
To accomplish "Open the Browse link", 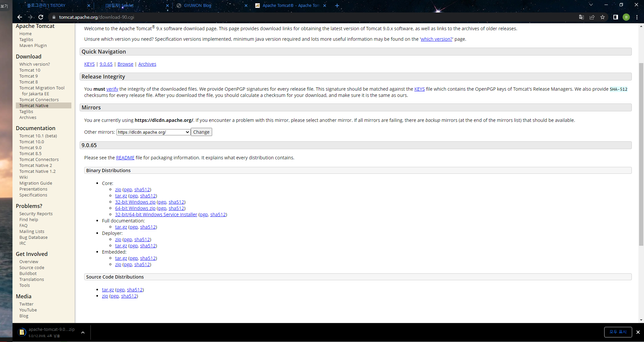I will pos(125,64).
